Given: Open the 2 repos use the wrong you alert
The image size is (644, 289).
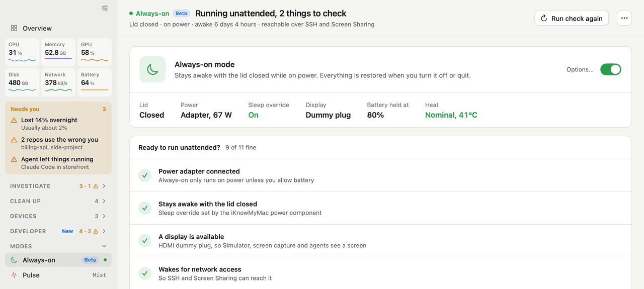Looking at the screenshot, I should tap(58, 143).
